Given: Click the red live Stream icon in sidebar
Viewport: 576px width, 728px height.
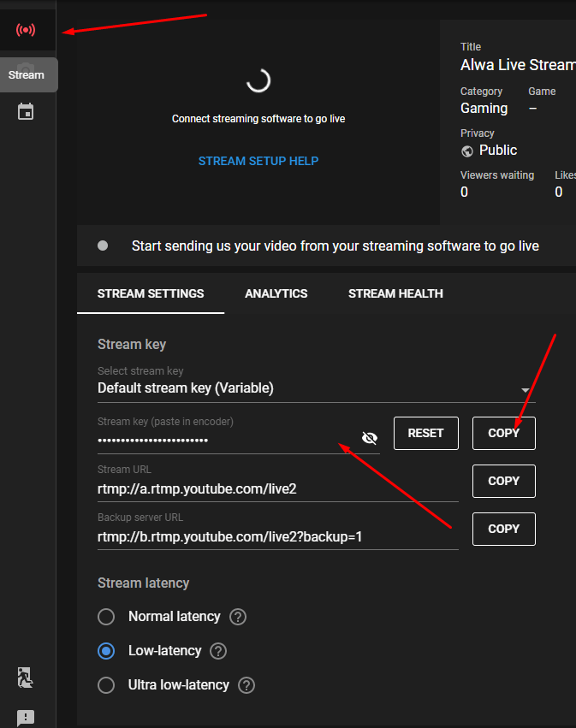Looking at the screenshot, I should 27,30.
